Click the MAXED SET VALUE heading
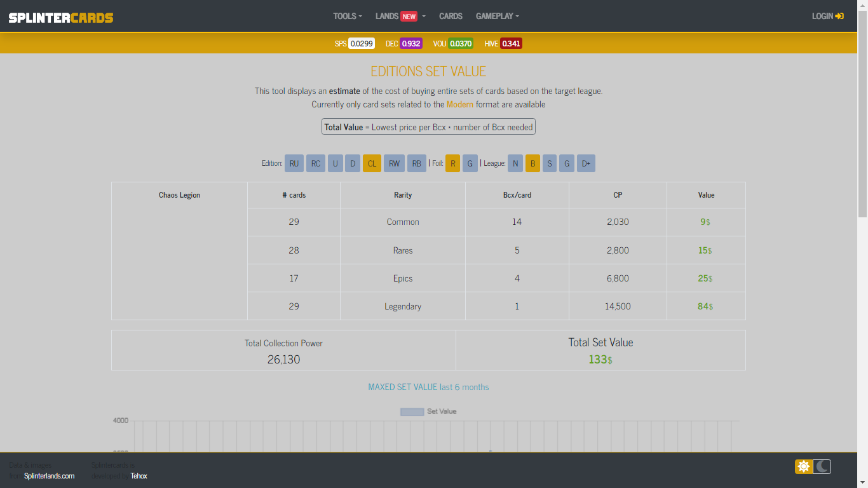 point(428,387)
